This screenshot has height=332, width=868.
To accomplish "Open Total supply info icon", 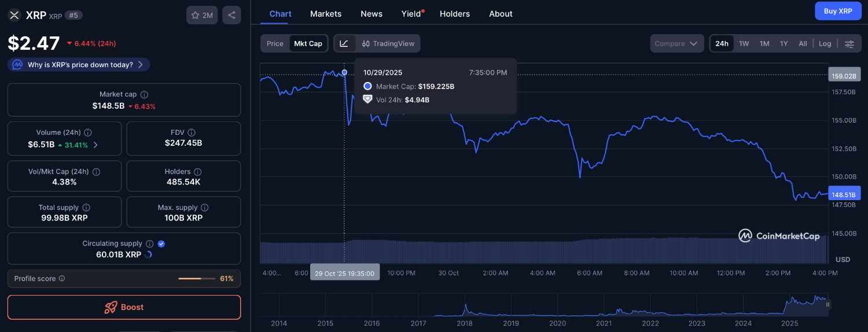I will pyautogui.click(x=86, y=208).
